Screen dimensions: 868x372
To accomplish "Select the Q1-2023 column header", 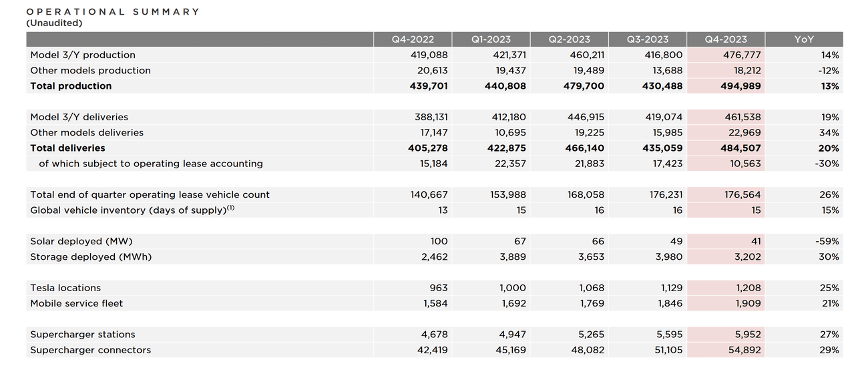I will pyautogui.click(x=491, y=39).
